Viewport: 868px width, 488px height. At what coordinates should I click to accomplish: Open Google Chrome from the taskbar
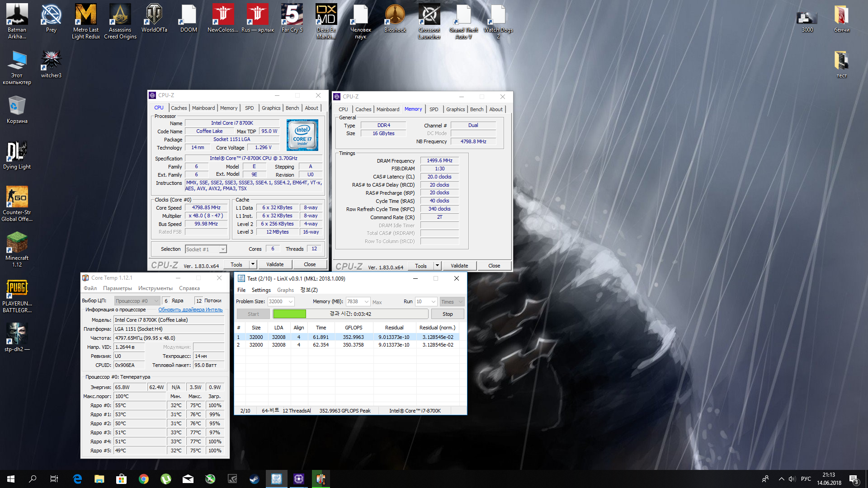click(144, 479)
